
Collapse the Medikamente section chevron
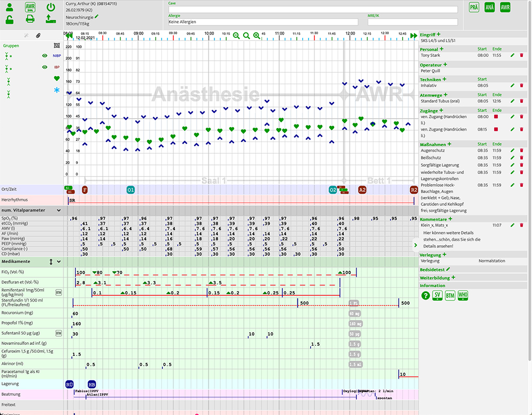coord(59,262)
